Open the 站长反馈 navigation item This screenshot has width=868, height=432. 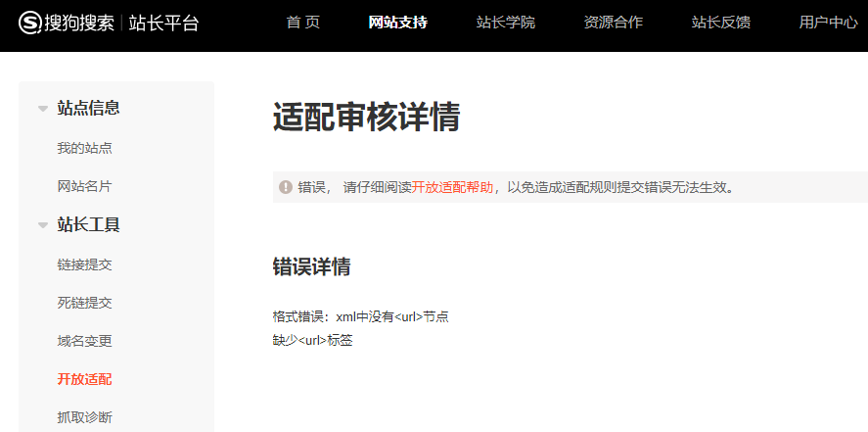pyautogui.click(x=720, y=23)
